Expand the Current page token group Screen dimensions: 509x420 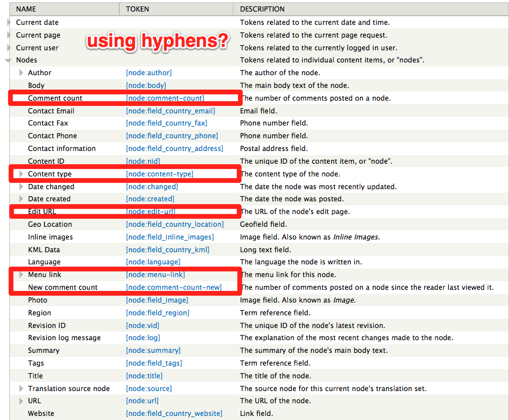(9, 35)
